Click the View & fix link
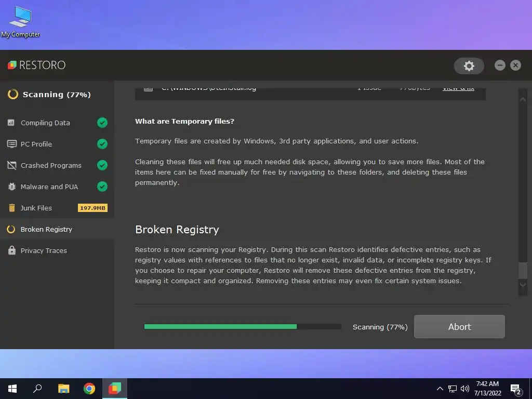The image size is (532, 399). 458,89
